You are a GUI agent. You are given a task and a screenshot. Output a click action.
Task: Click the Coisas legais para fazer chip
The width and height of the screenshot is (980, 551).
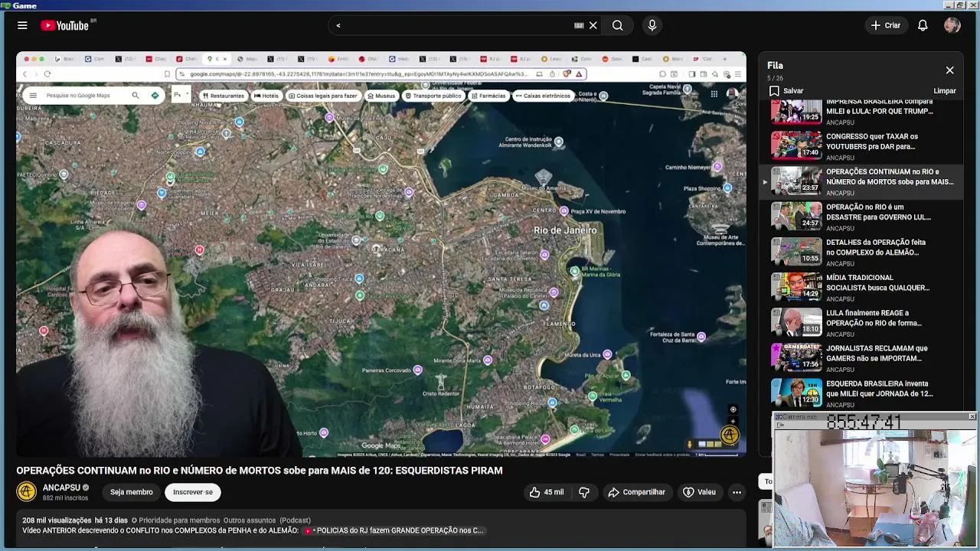(x=322, y=96)
